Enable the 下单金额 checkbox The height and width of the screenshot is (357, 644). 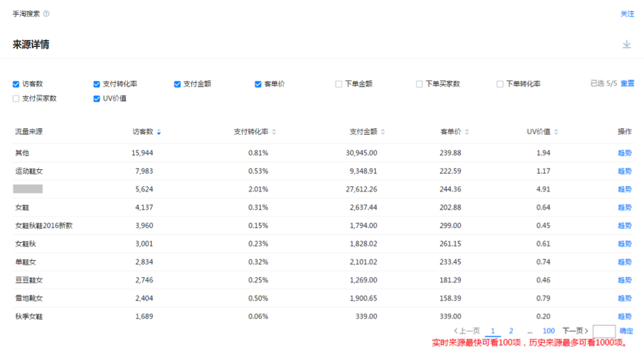point(339,84)
